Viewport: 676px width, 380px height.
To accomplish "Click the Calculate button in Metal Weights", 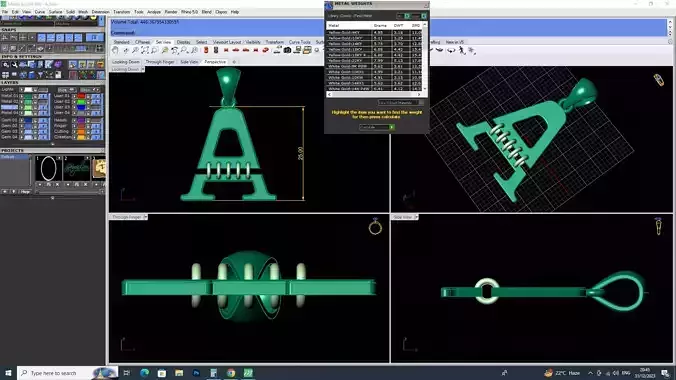I will pyautogui.click(x=376, y=127).
